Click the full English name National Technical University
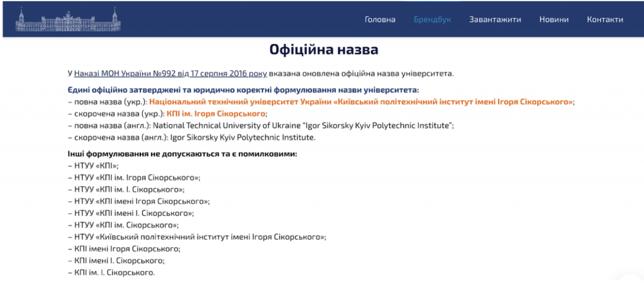Viewport: 644px width, 295px height. (303, 126)
